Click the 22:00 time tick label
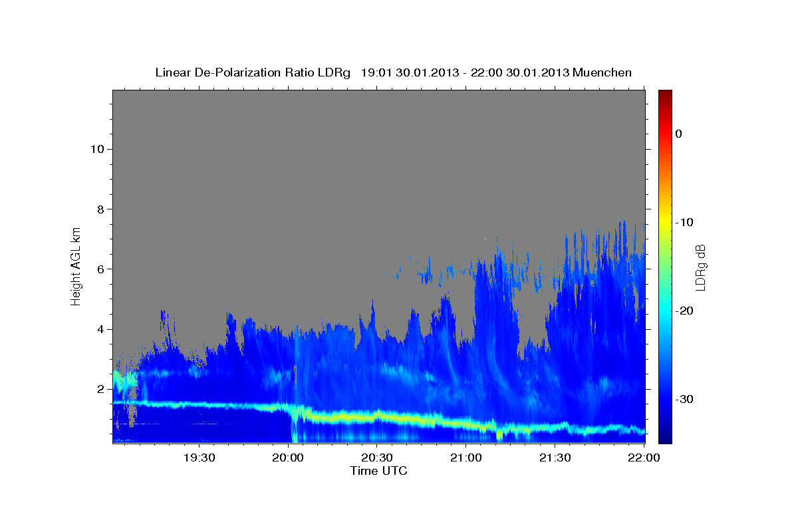This screenshot has width=798, height=532. [643, 458]
